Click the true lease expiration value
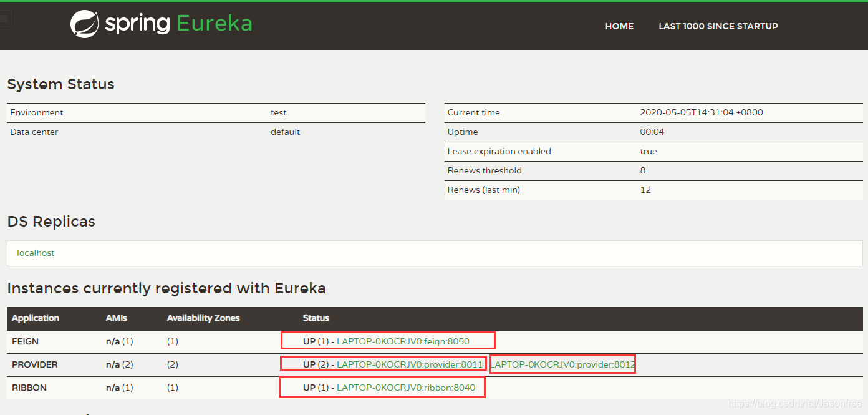 [649, 151]
